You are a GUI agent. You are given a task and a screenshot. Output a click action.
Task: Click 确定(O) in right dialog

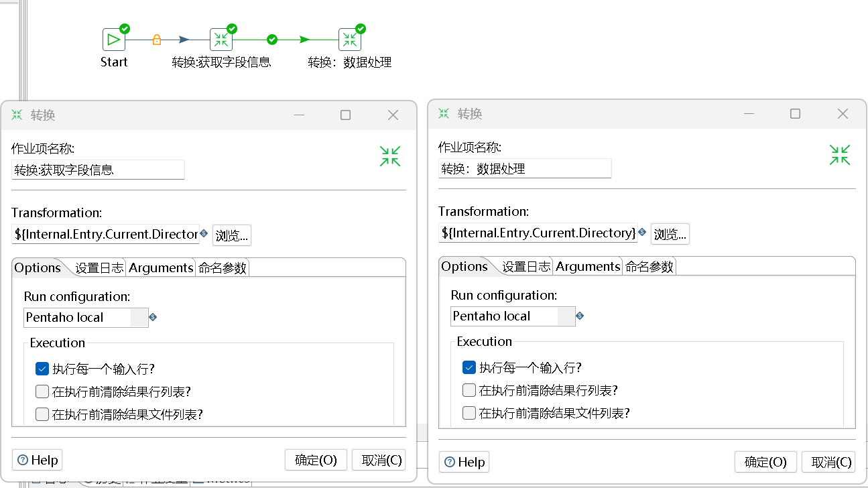point(765,462)
